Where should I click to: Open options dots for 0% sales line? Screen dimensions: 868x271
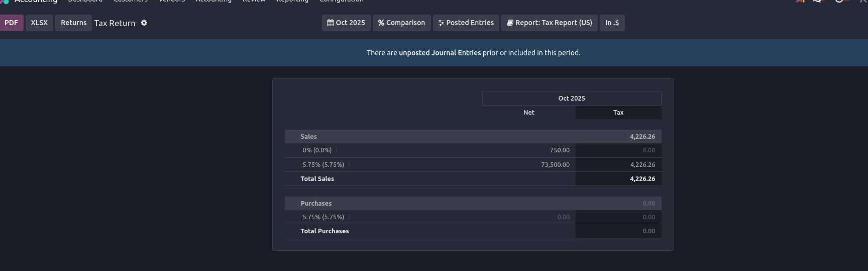click(x=337, y=150)
